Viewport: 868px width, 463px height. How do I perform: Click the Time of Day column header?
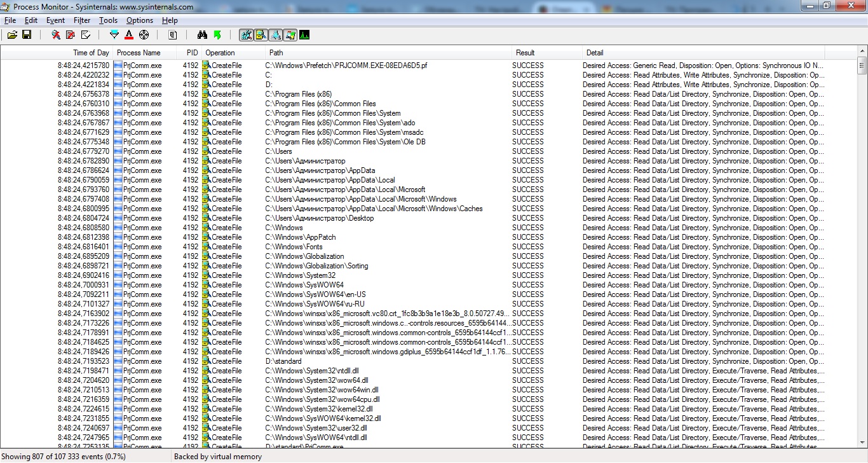57,53
